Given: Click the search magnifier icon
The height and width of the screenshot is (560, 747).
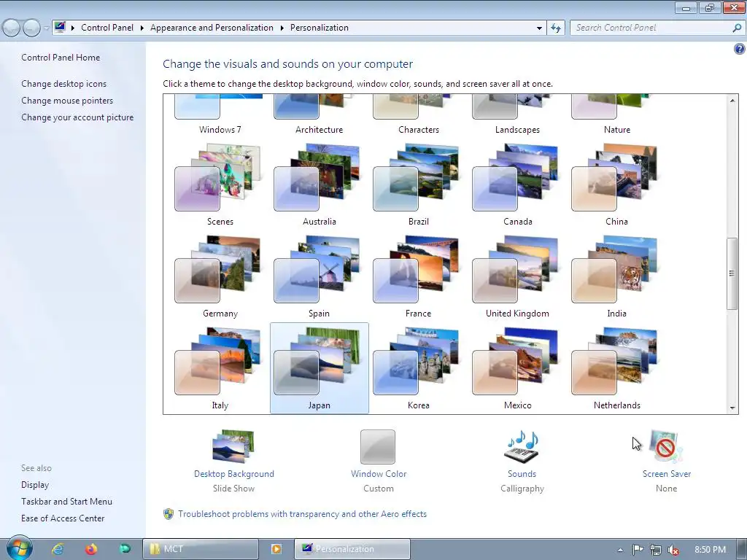Looking at the screenshot, I should coord(737,28).
